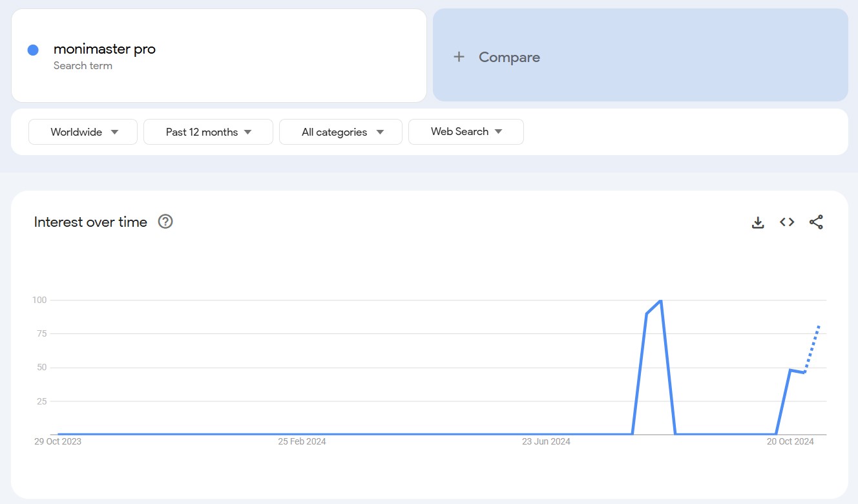Open the embed code icon
Viewport: 858px width, 504px height.
787,222
